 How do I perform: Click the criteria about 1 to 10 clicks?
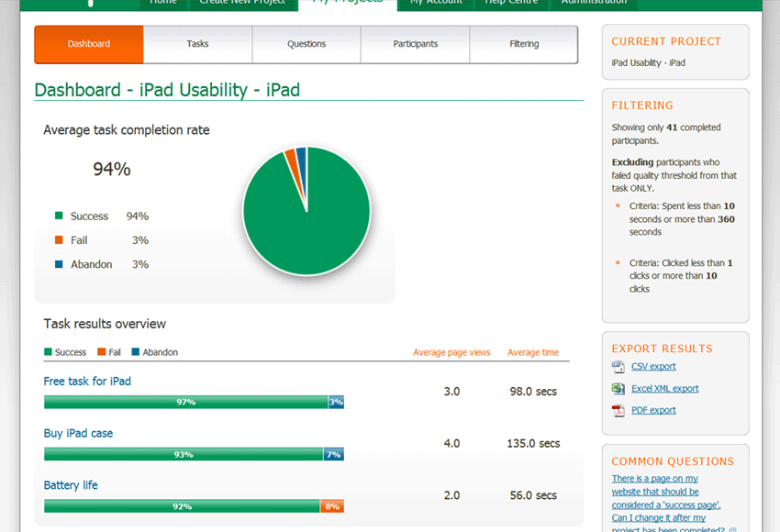pos(681,275)
